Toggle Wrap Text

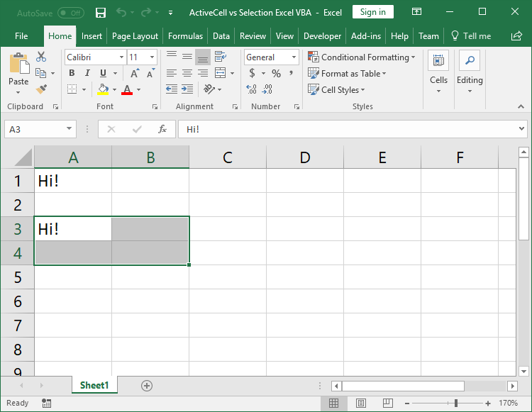221,57
